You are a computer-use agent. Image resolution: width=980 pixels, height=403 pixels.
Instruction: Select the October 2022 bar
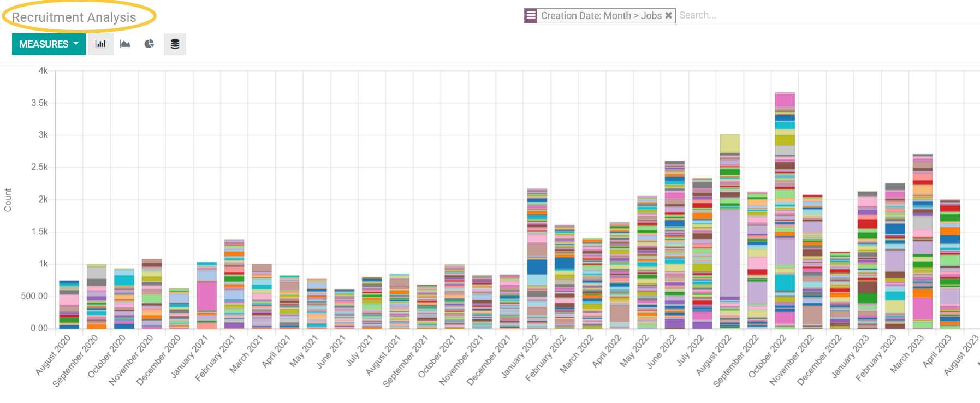click(x=785, y=210)
